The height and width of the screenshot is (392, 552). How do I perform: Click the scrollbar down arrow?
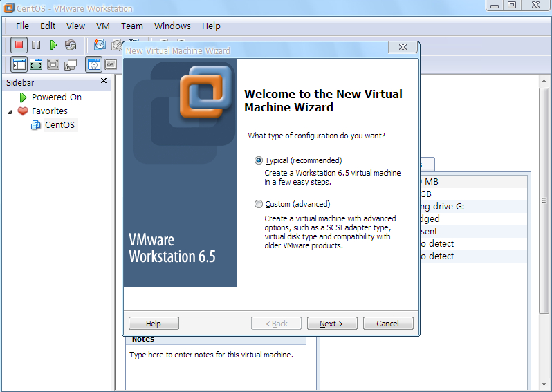(x=544, y=385)
